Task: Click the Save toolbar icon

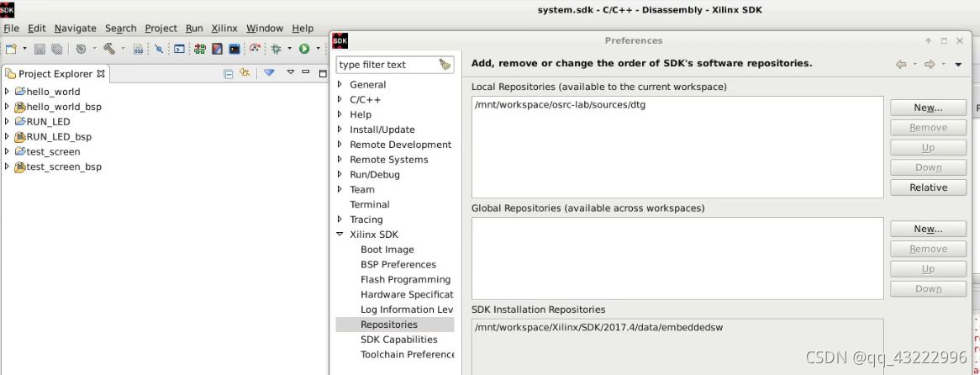Action: [x=40, y=49]
